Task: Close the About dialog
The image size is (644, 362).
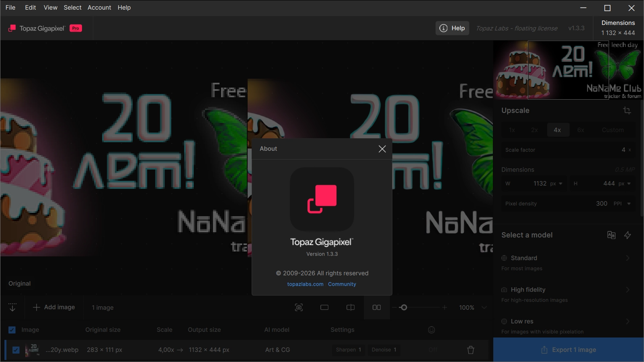Action: pos(382,149)
